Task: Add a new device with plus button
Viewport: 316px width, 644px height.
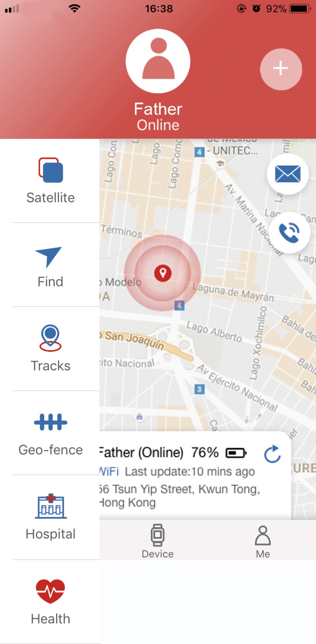Action: point(281,69)
